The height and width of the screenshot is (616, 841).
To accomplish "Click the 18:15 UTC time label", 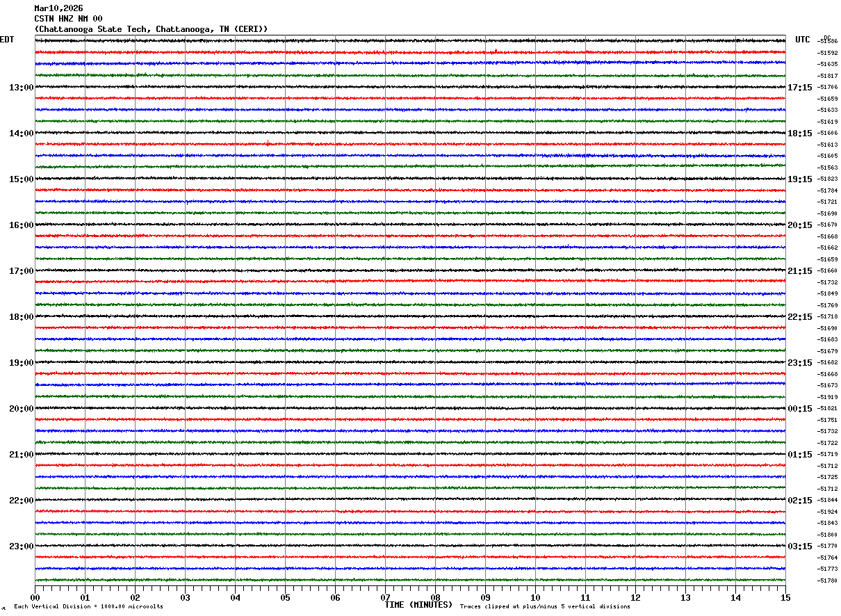I will click(x=800, y=133).
